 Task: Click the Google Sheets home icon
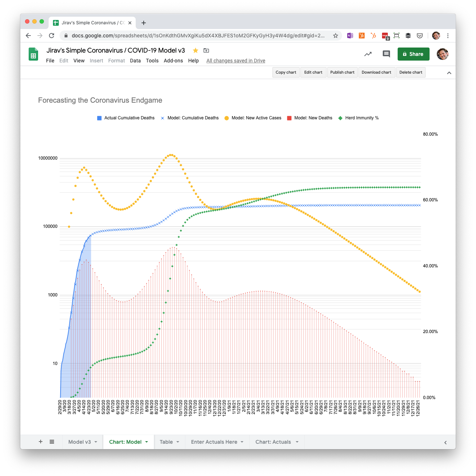pyautogui.click(x=33, y=54)
